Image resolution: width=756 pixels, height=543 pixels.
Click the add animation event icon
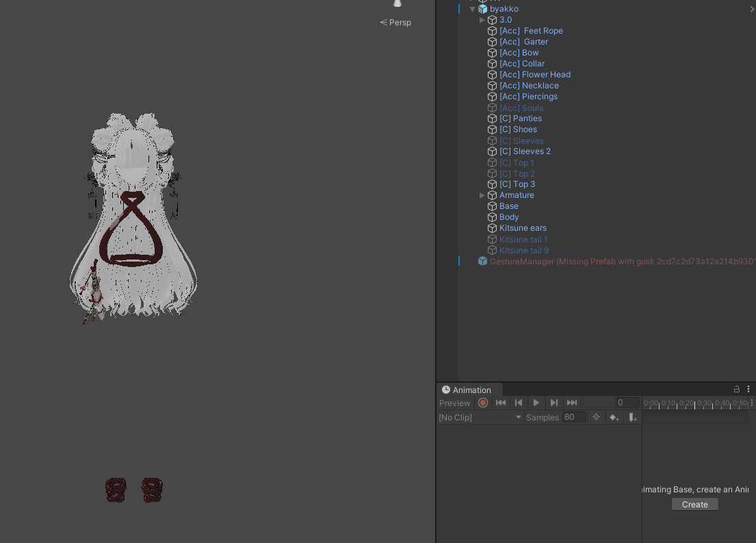(x=633, y=418)
